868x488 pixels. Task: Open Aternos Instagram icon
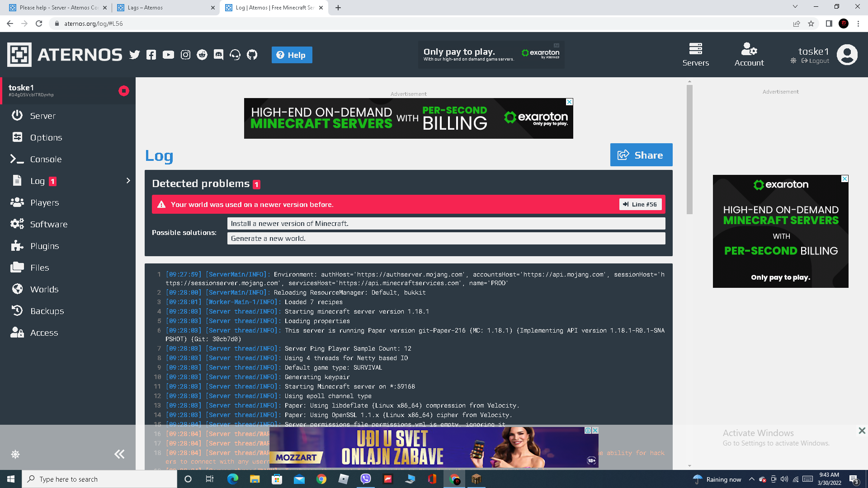185,55
